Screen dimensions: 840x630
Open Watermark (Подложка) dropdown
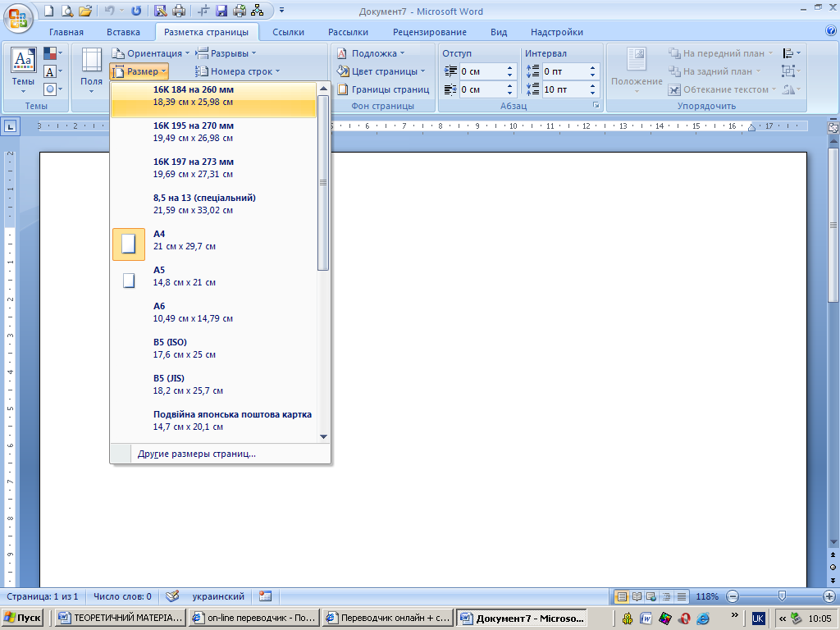tap(371, 53)
